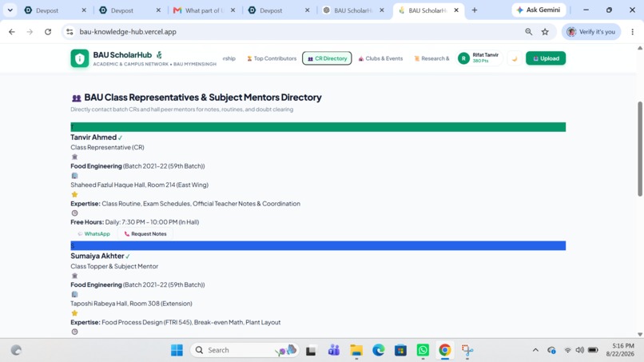Image resolution: width=644 pixels, height=362 pixels.
Task: Click the directory heading people icon
Action: (76, 97)
